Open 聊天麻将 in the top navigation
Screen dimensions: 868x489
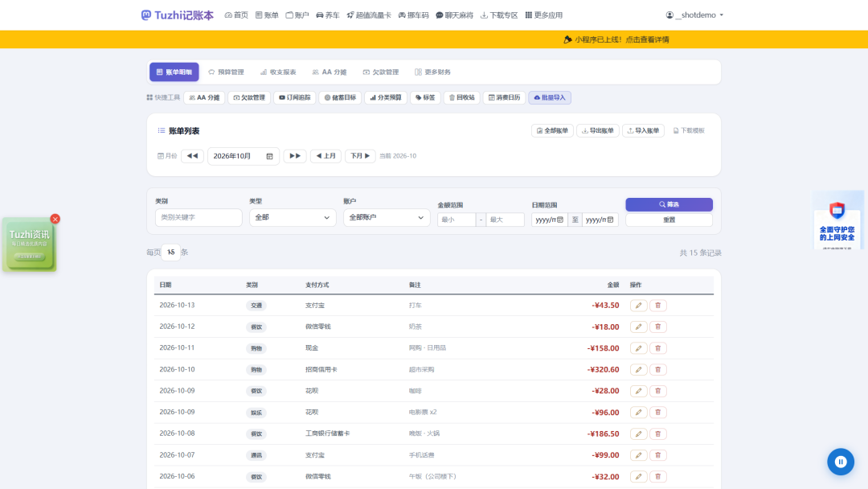click(x=454, y=15)
